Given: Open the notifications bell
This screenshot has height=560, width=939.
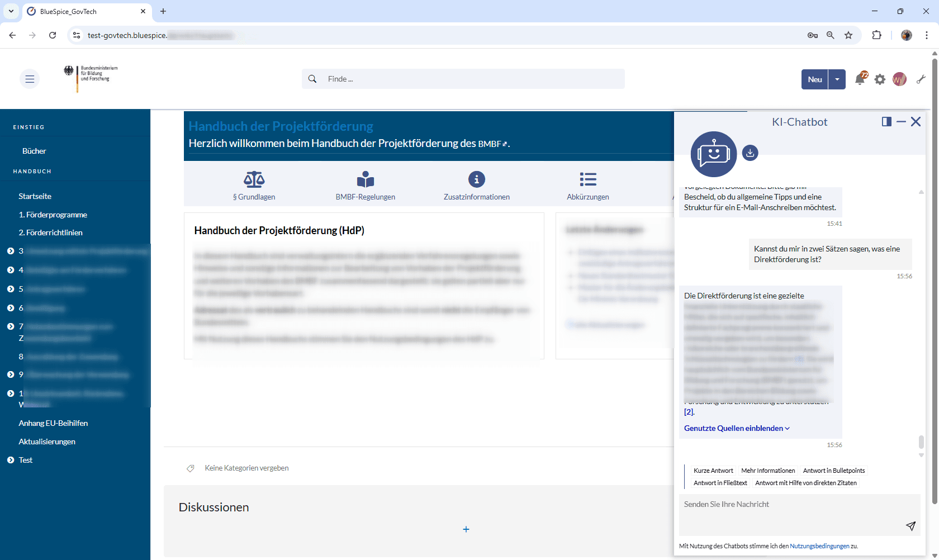Looking at the screenshot, I should 860,79.
